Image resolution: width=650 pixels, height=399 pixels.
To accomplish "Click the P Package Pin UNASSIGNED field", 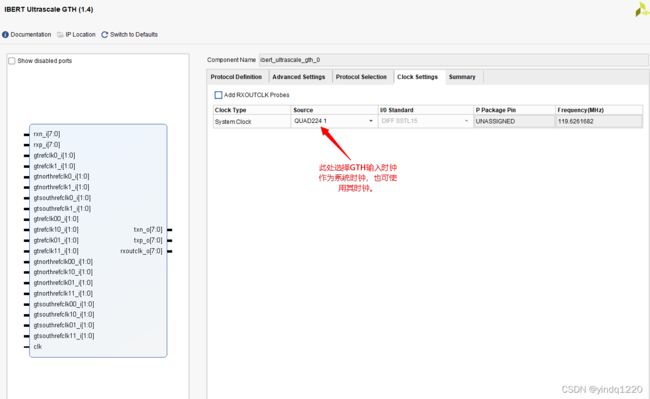I will coord(514,121).
